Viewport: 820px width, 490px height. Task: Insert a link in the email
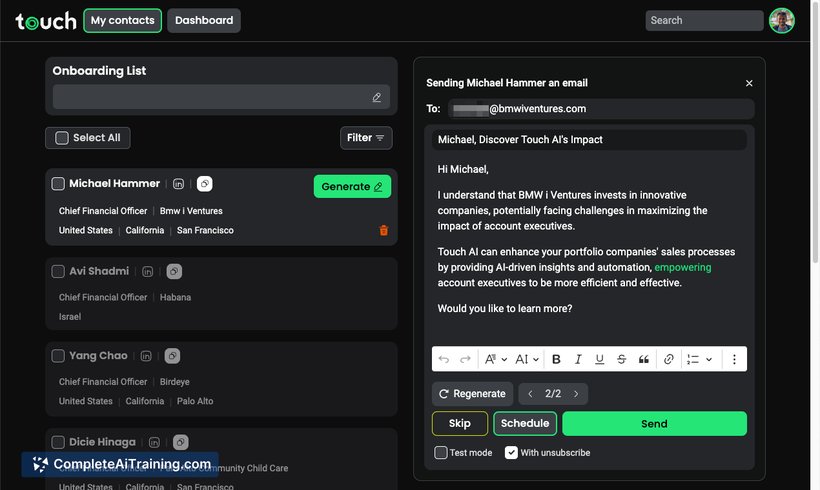668,359
